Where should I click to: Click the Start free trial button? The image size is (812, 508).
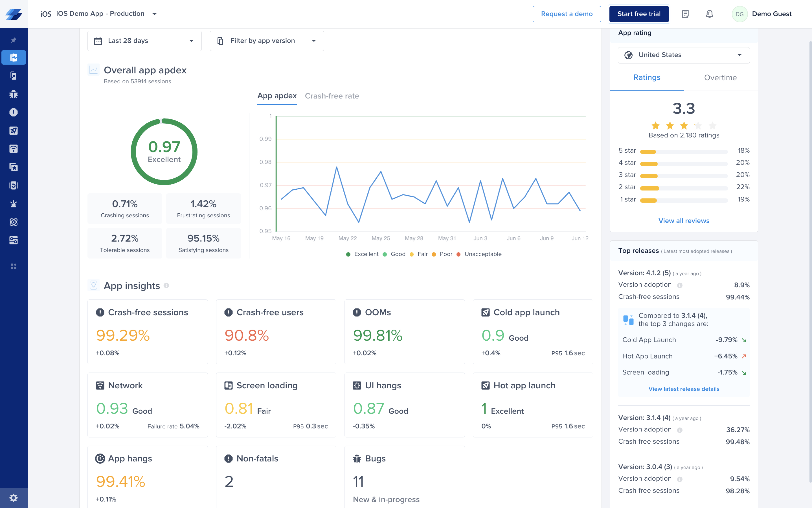pyautogui.click(x=639, y=14)
